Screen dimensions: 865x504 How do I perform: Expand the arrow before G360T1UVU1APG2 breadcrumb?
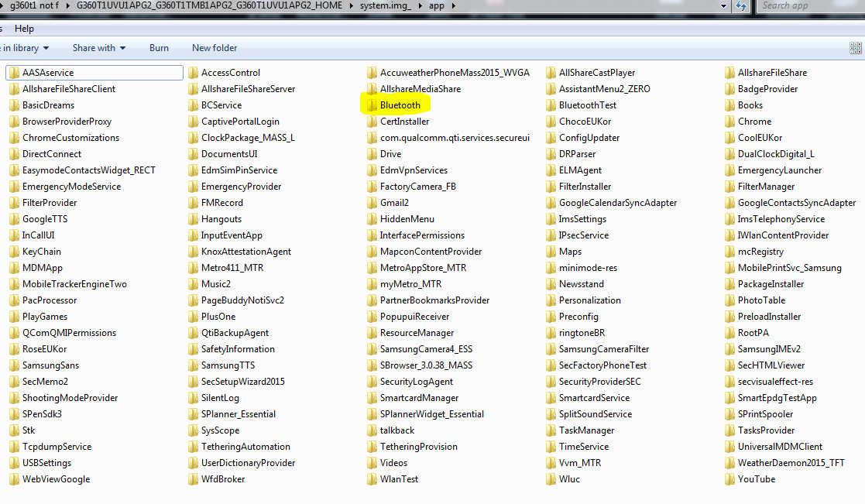point(68,5)
